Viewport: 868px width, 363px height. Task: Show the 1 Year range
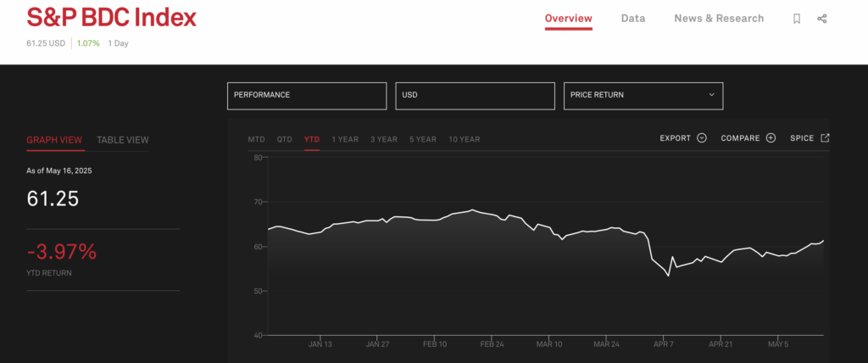point(345,139)
